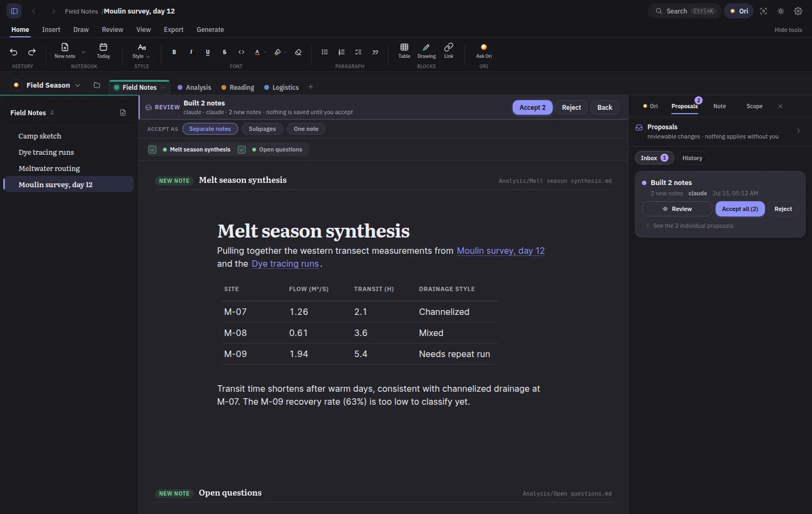Create a New note

pyautogui.click(x=65, y=51)
